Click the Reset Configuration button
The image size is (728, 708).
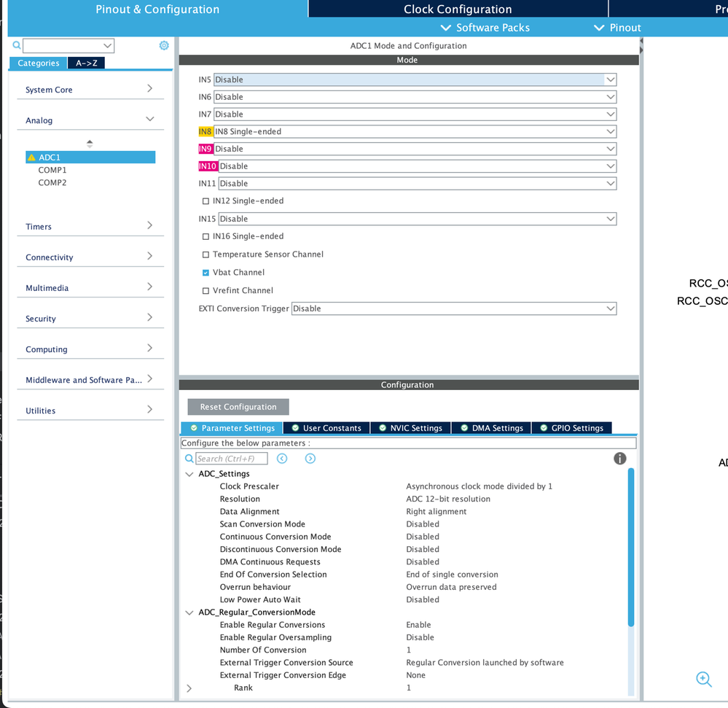238,406
